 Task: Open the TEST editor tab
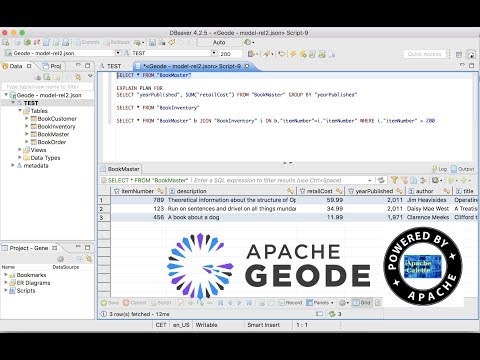point(111,66)
